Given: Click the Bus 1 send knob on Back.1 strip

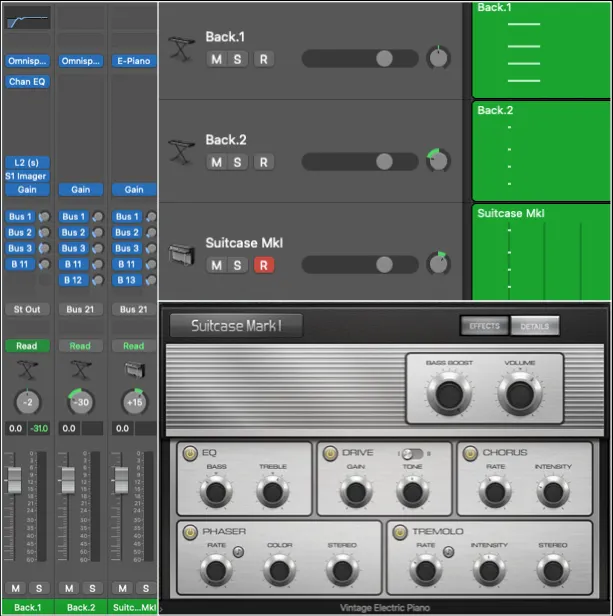Looking at the screenshot, I should point(45,217).
